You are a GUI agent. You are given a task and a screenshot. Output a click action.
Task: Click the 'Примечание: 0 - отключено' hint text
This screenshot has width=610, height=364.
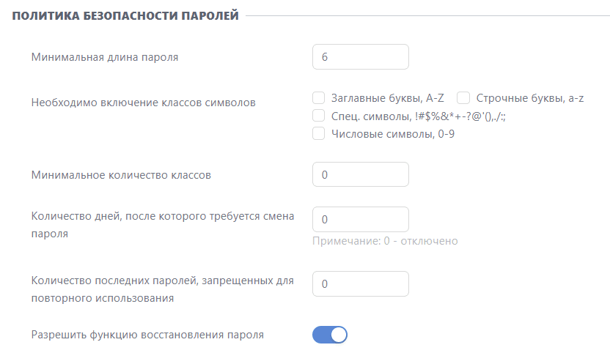pyautogui.click(x=385, y=241)
